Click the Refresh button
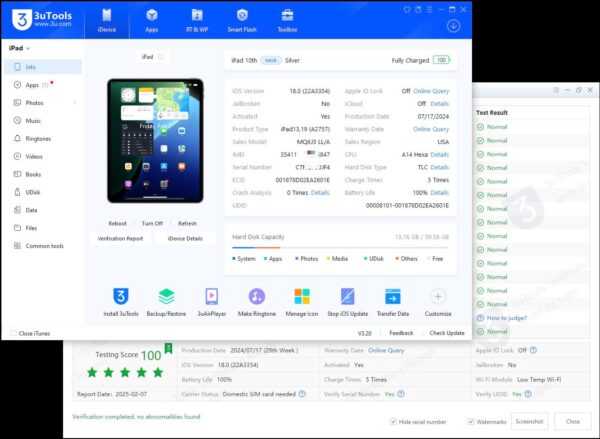 point(188,224)
